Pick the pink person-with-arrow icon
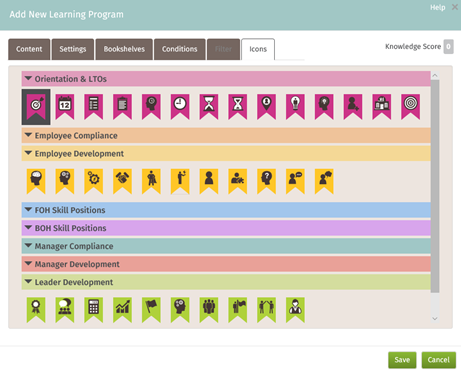Screen dimensions: 461x373 click(353, 107)
